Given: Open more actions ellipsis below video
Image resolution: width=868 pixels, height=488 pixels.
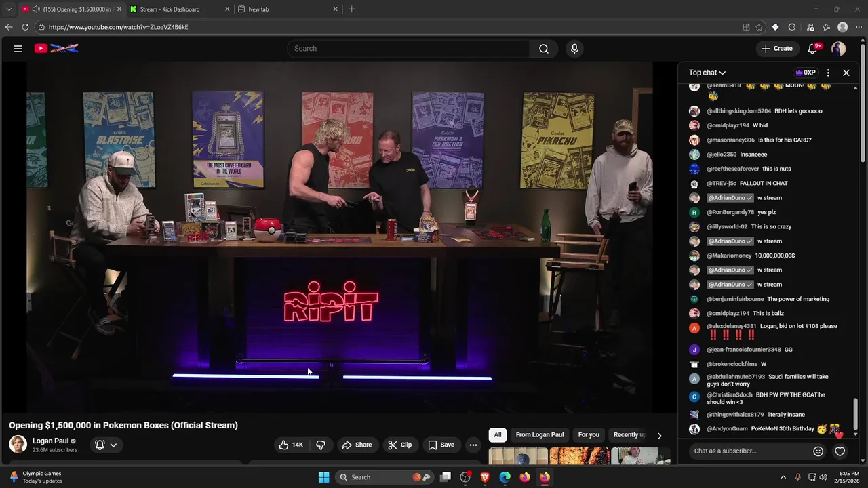Looking at the screenshot, I should 473,445.
